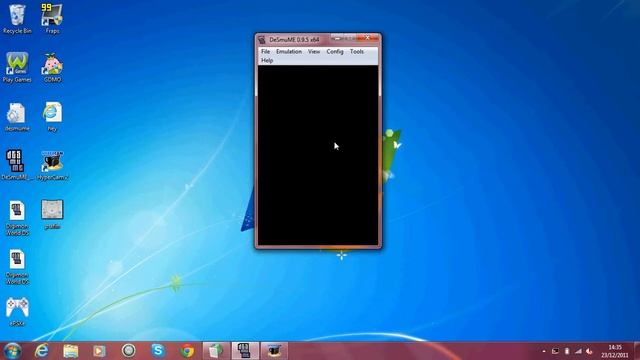
Task: Select the desktop icon right of Play Games
Action: (x=52, y=68)
